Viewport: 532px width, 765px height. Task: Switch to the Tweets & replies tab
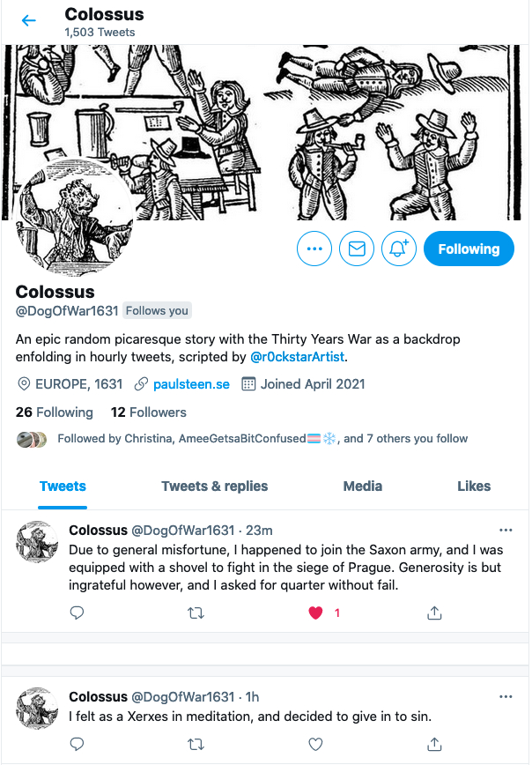click(215, 486)
